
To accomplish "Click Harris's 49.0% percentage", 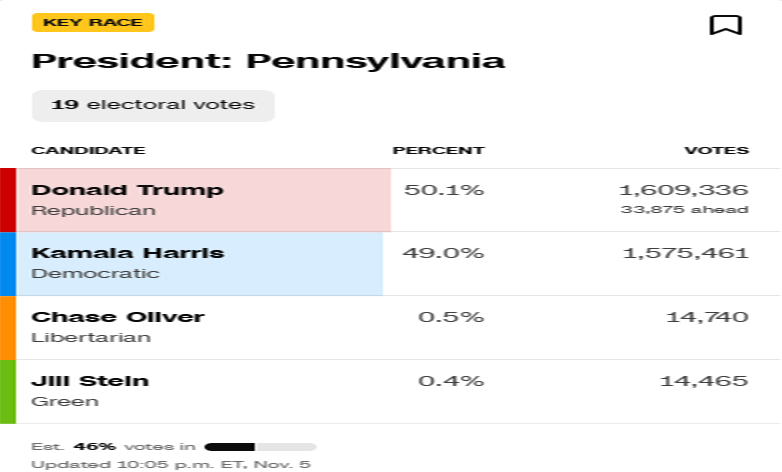I will coord(443,253).
